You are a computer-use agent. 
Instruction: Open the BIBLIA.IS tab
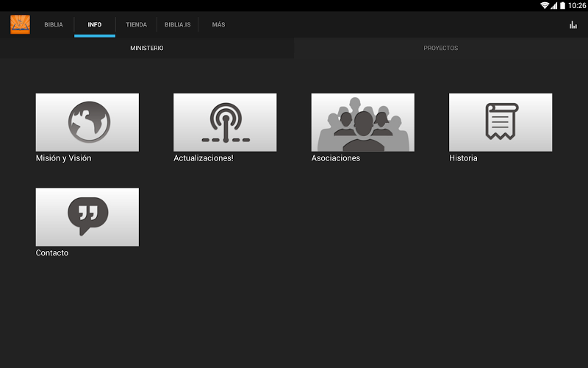pyautogui.click(x=178, y=24)
